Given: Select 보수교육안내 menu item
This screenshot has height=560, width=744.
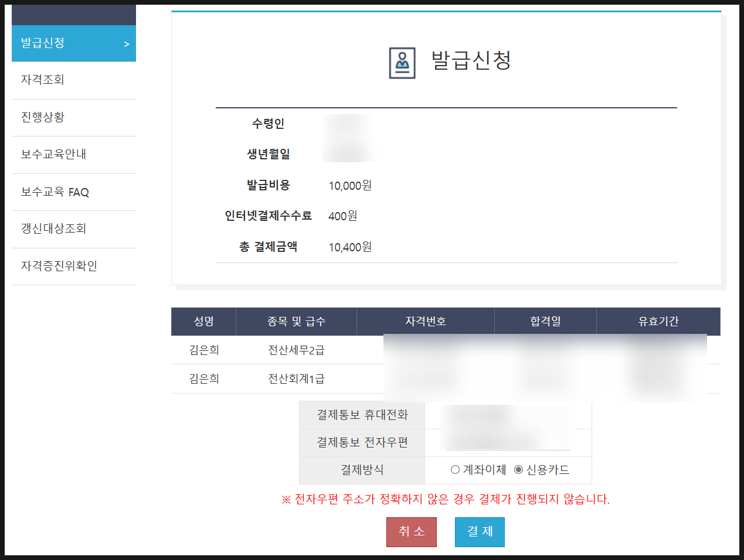Looking at the screenshot, I should point(53,154).
